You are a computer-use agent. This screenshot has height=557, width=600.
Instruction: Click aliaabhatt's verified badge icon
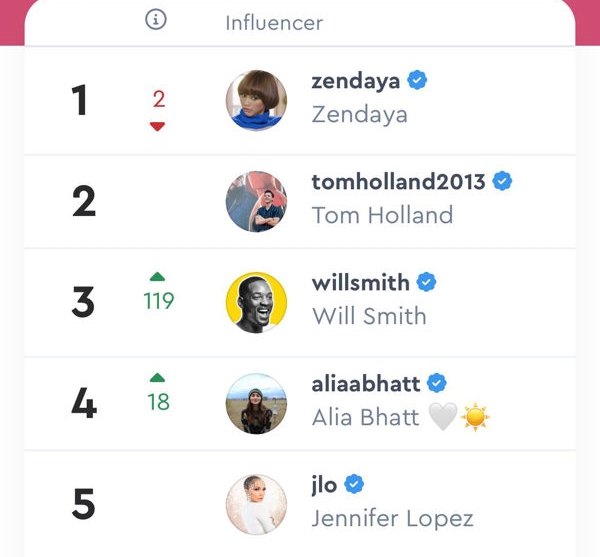coord(437,383)
